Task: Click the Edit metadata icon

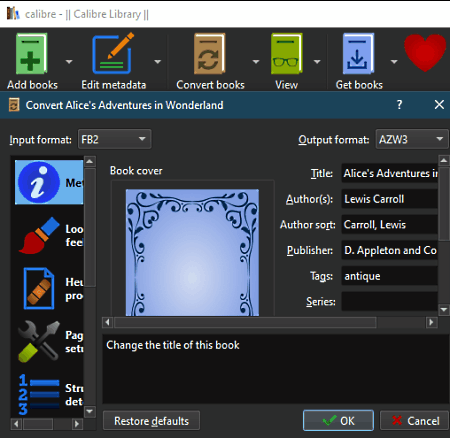Action: point(113,53)
